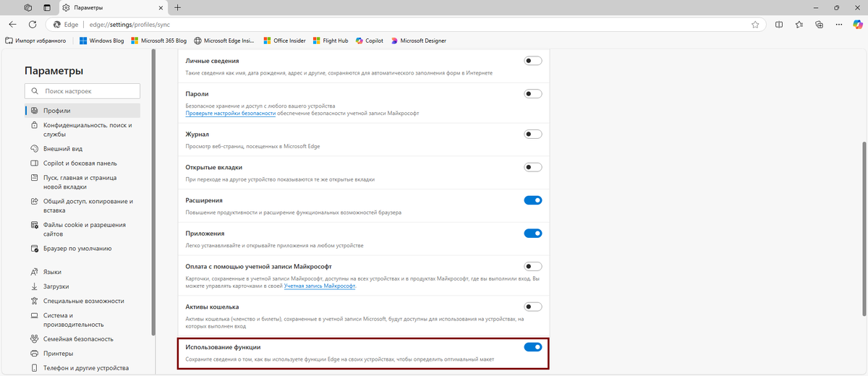Open Телефон и другие устройства section

[82, 368]
